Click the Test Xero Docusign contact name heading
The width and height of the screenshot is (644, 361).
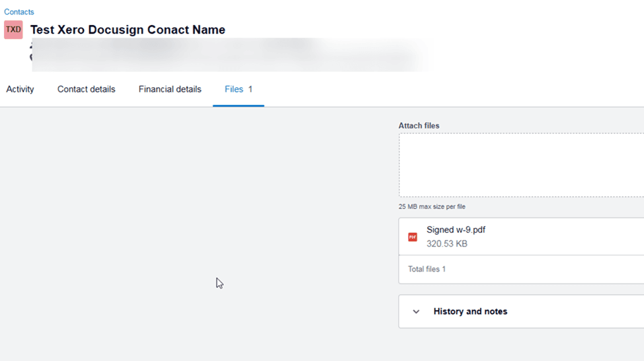(x=128, y=30)
